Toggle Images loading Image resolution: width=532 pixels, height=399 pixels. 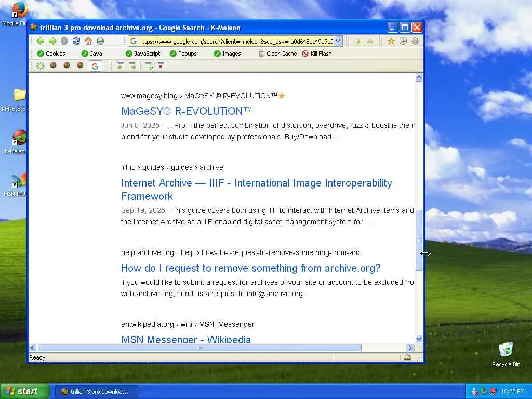[x=227, y=54]
